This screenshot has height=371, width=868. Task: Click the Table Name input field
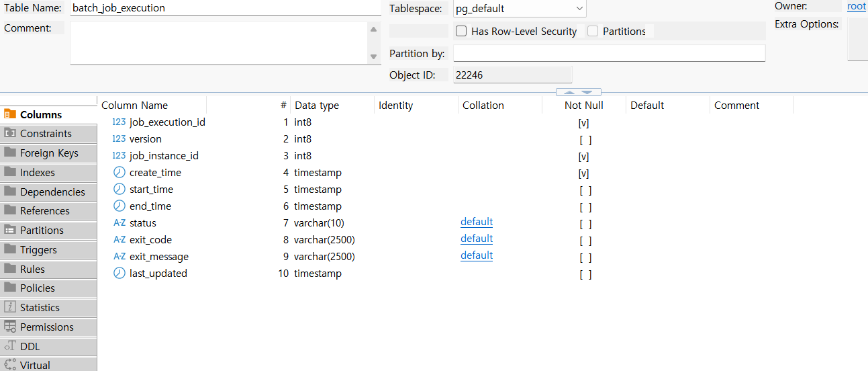[x=226, y=8]
